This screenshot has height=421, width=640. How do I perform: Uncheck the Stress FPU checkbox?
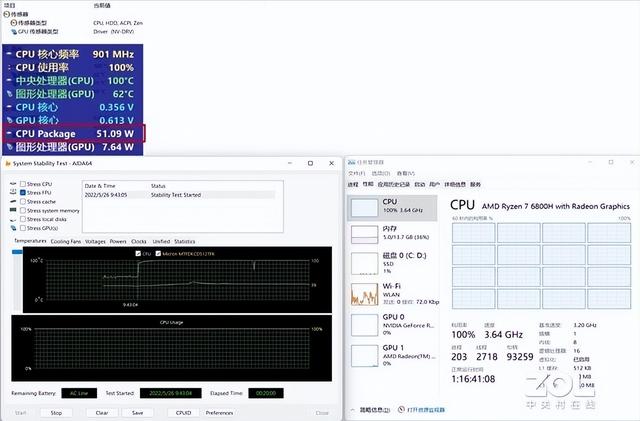pos(24,192)
